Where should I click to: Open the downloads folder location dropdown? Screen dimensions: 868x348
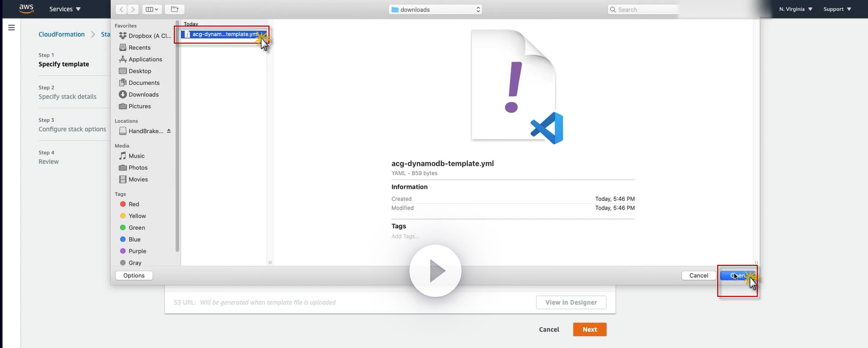coord(436,10)
